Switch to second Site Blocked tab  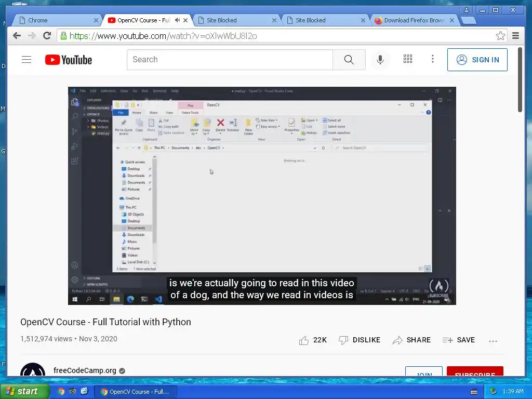pyautogui.click(x=325, y=20)
